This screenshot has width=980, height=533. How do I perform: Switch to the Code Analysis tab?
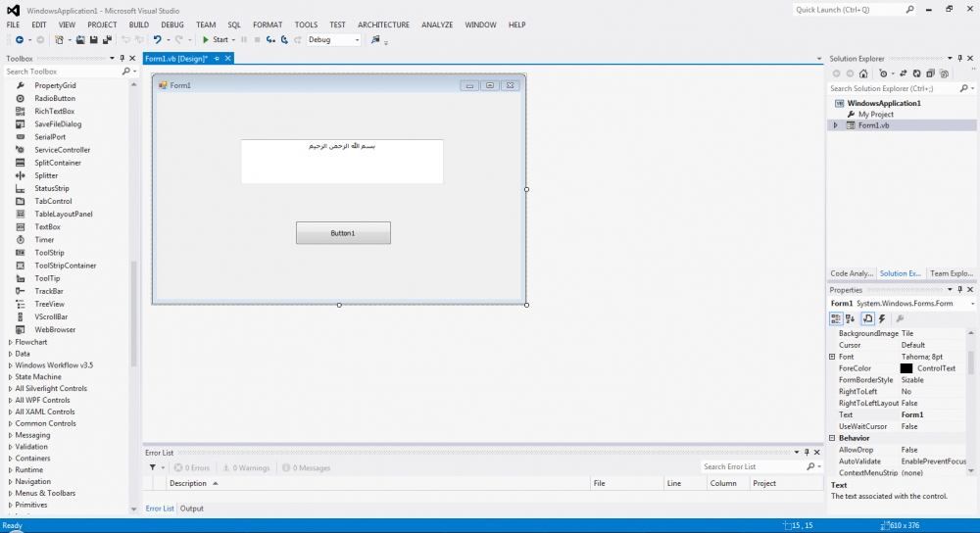(852, 273)
